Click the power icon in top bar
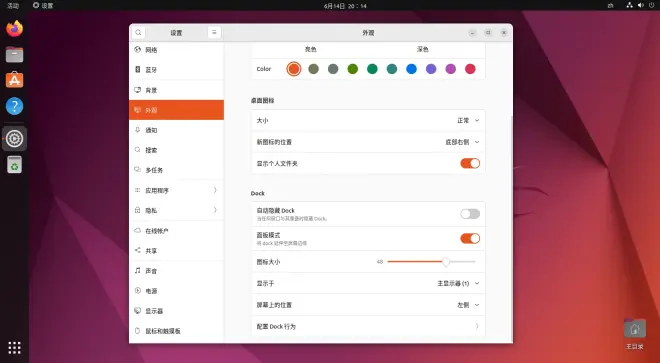This screenshot has width=660, height=363. tap(652, 5)
